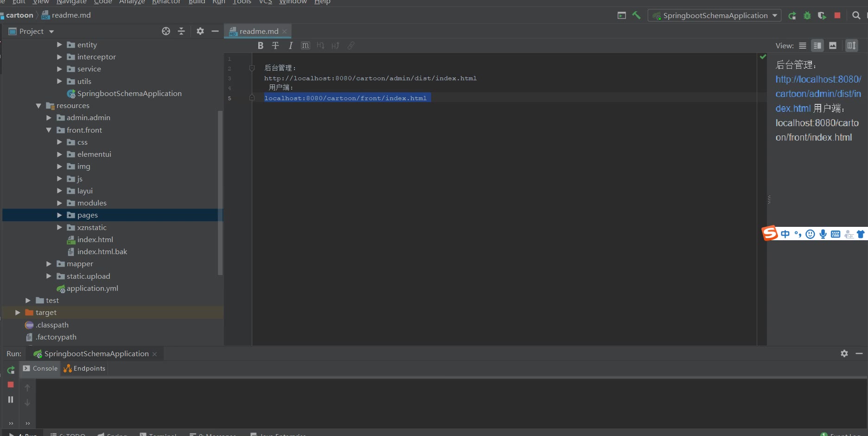
Task: Apply italic formatting to text
Action: (x=290, y=45)
